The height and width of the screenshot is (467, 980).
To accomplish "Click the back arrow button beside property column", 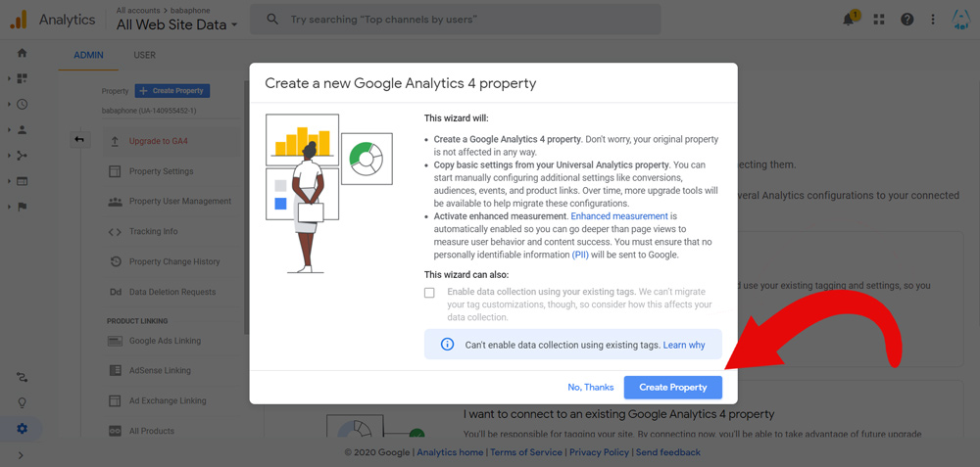I will point(79,140).
